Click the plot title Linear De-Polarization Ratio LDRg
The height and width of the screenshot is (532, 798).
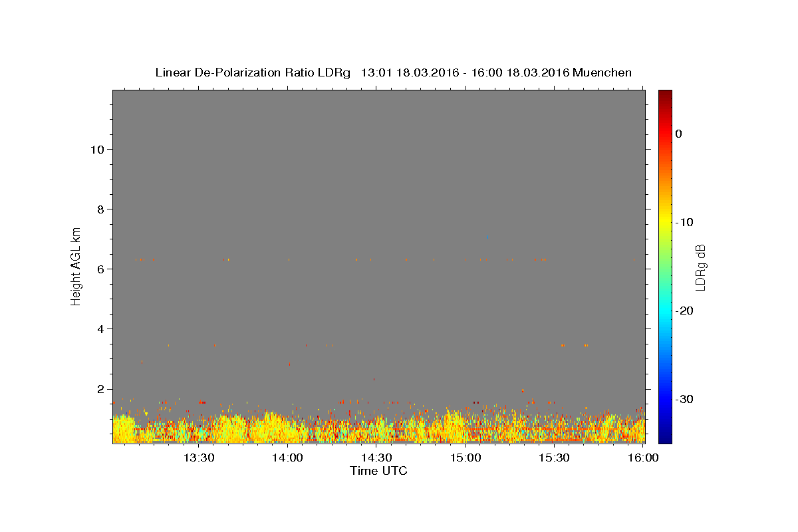[x=253, y=72]
